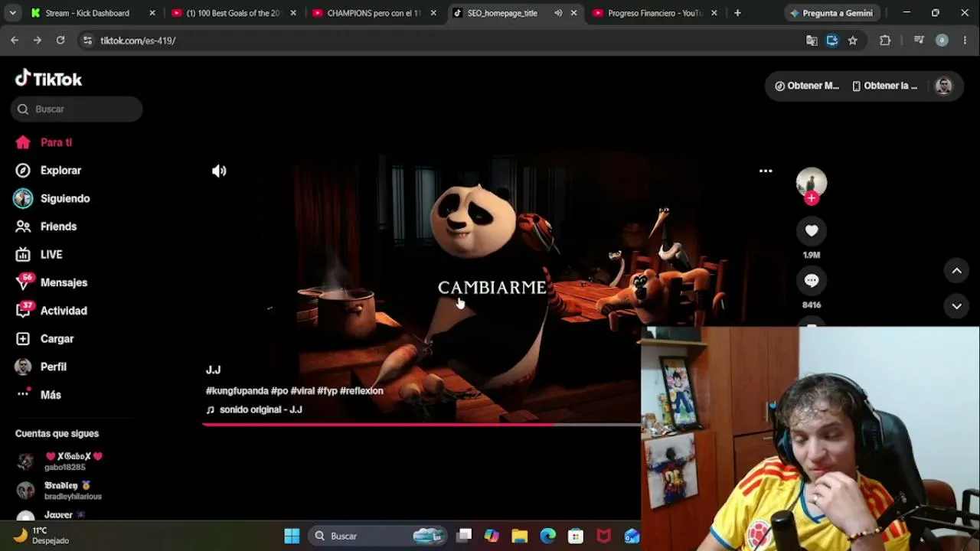Mute the TikTok video sound
Screen dimensions: 980x551
tap(219, 171)
